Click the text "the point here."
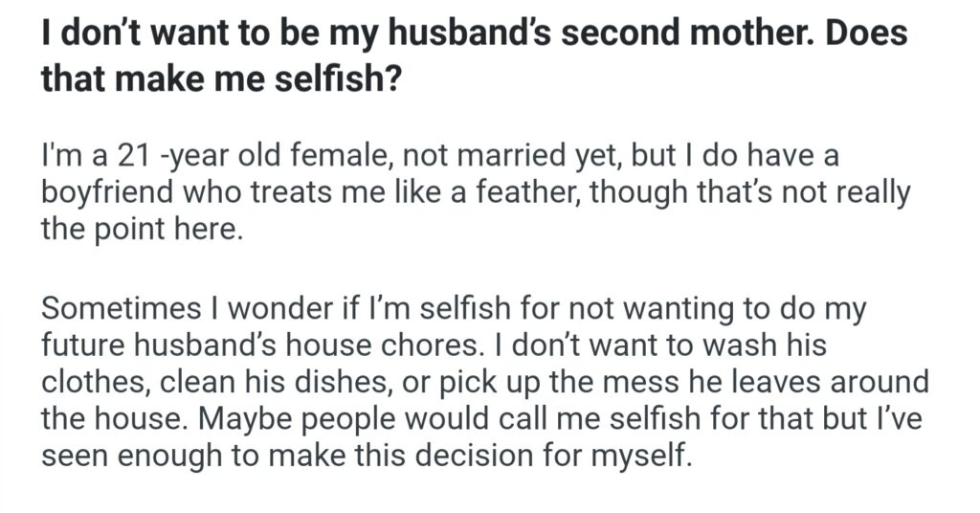The image size is (980, 513). point(137,231)
